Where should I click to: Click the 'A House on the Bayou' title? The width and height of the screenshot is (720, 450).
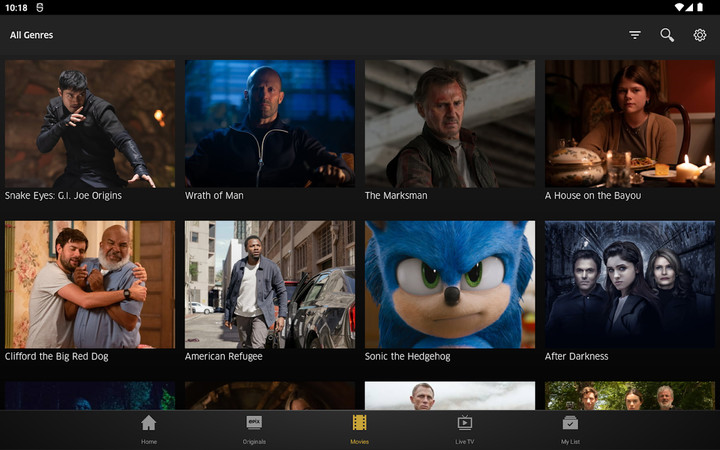[x=593, y=196]
